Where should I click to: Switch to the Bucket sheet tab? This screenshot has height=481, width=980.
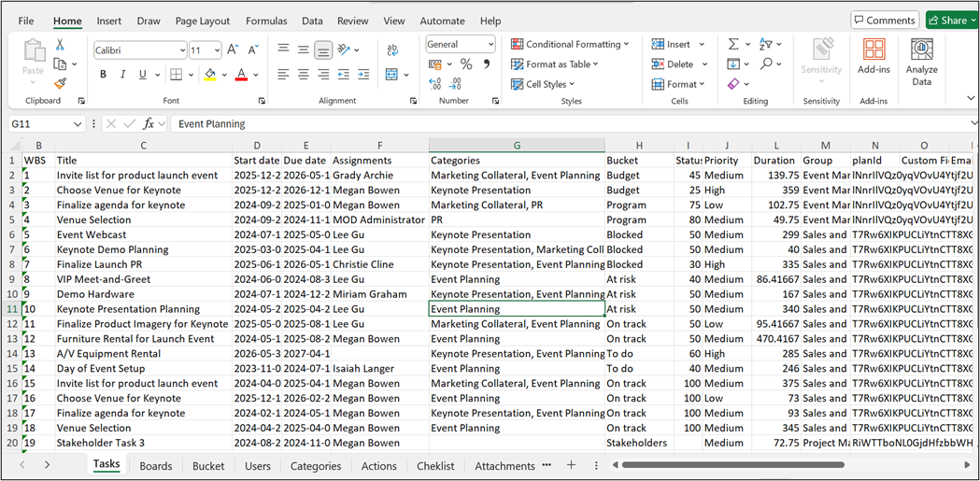(208, 465)
